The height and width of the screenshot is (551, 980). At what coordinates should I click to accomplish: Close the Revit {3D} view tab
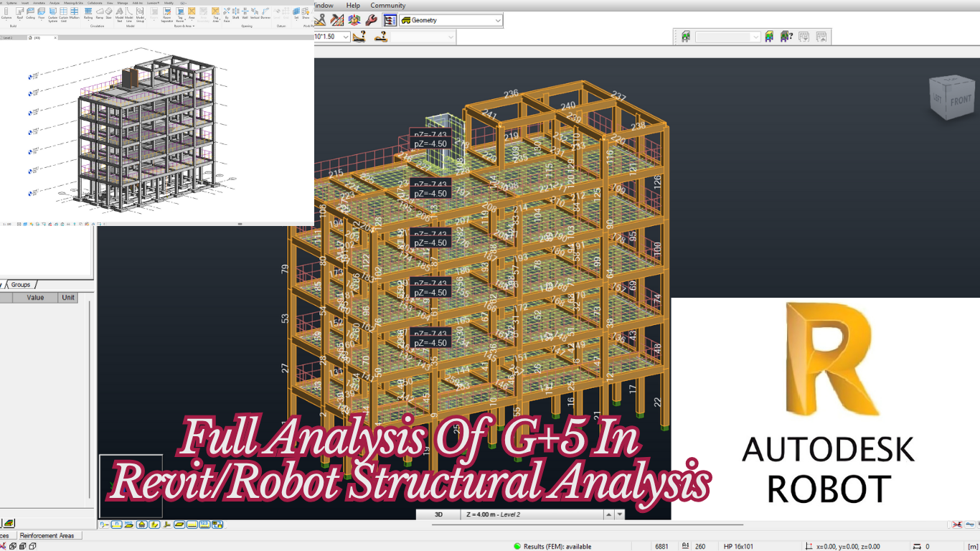[55, 37]
